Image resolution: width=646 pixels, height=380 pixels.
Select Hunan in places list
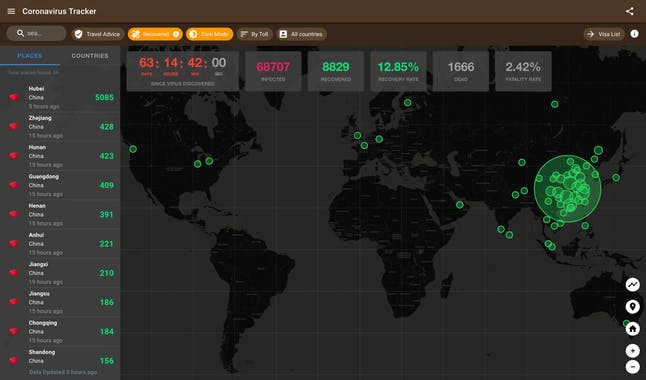[x=60, y=156]
